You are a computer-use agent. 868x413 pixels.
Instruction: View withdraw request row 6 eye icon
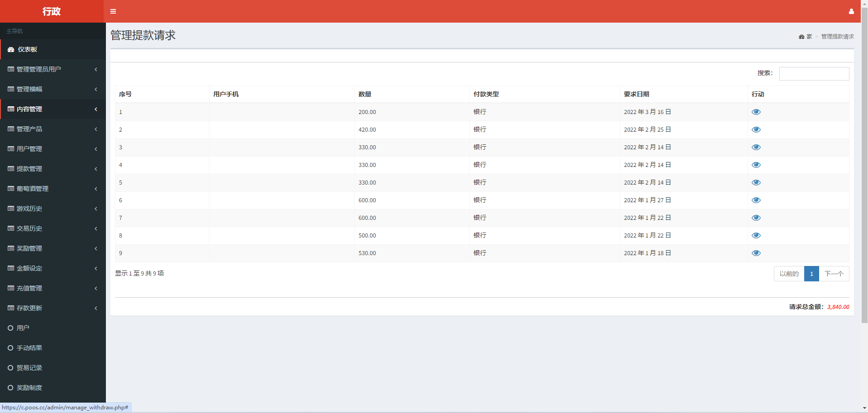[756, 200]
